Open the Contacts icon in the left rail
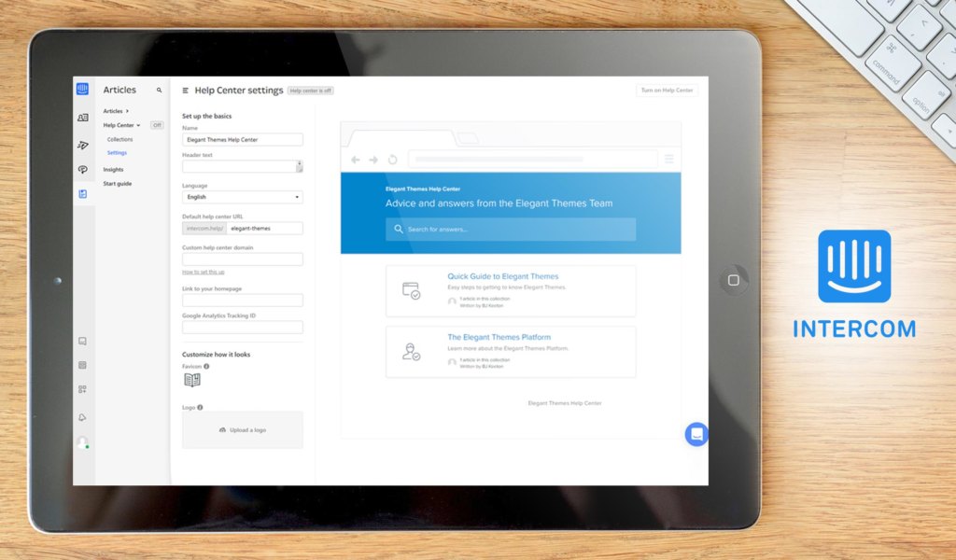The image size is (956, 560). [x=82, y=118]
